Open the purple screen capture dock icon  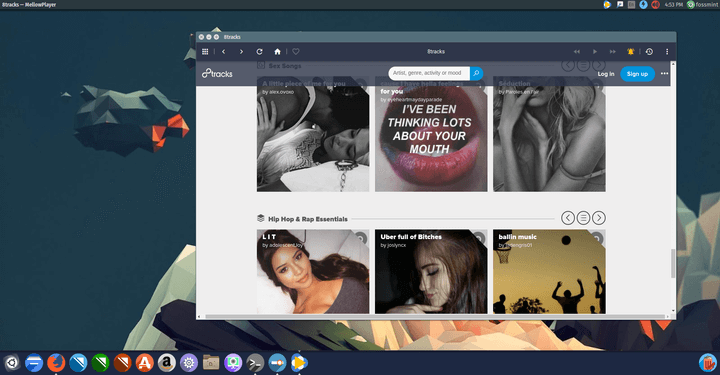click(x=233, y=363)
